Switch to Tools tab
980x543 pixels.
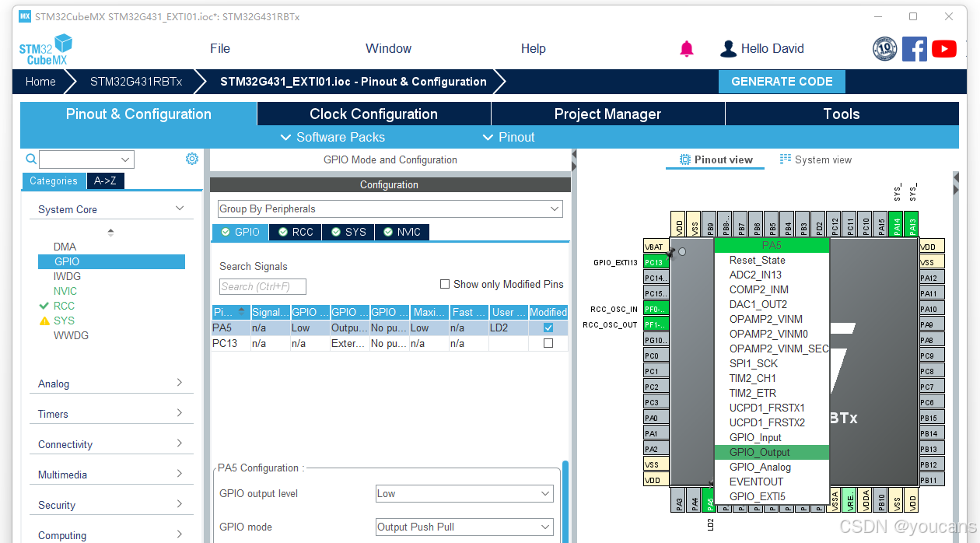click(842, 114)
